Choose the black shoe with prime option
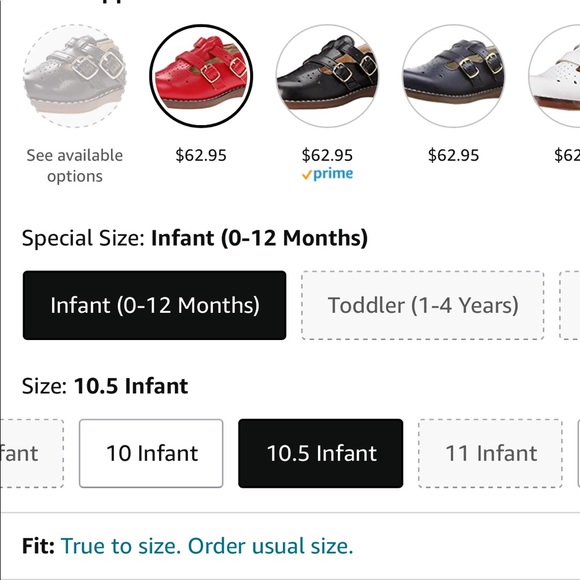 pyautogui.click(x=327, y=76)
